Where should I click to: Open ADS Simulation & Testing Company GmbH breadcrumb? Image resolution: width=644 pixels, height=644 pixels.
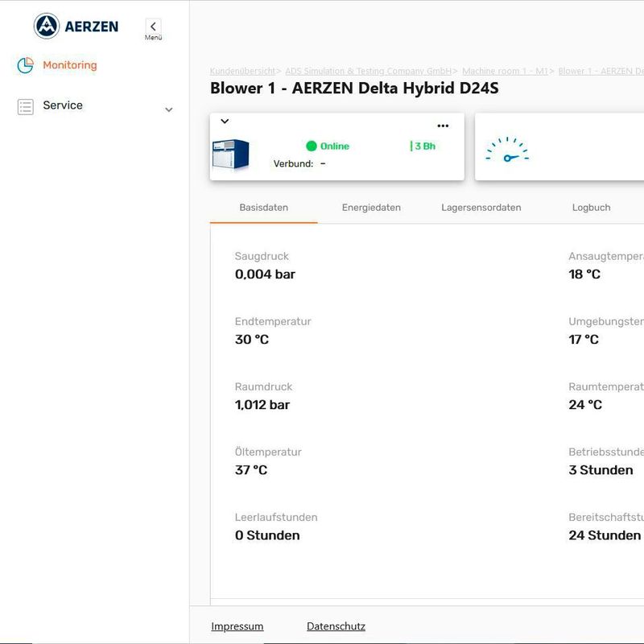point(369,71)
